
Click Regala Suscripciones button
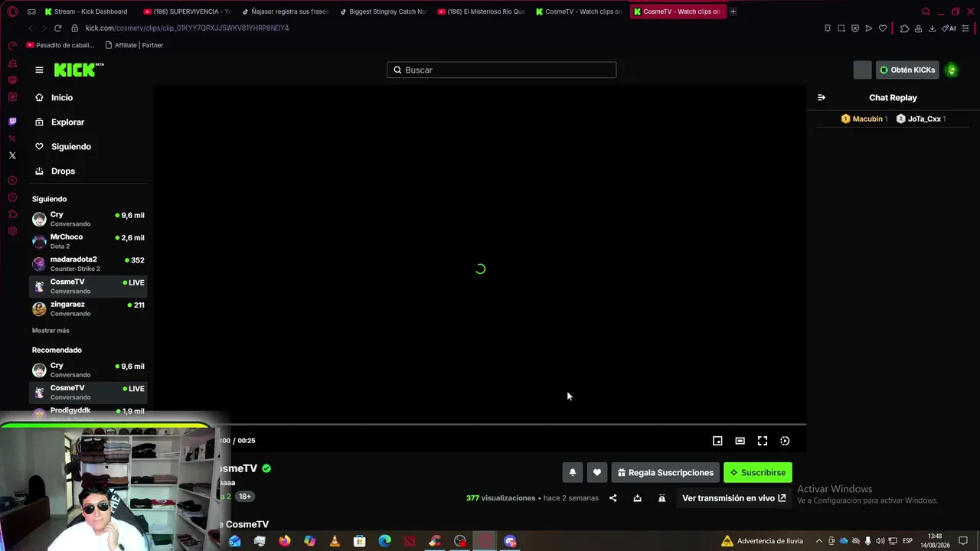[665, 473]
